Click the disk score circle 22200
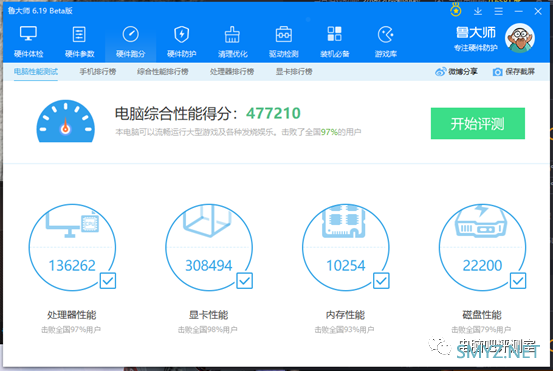The width and height of the screenshot is (553, 371). click(482, 247)
